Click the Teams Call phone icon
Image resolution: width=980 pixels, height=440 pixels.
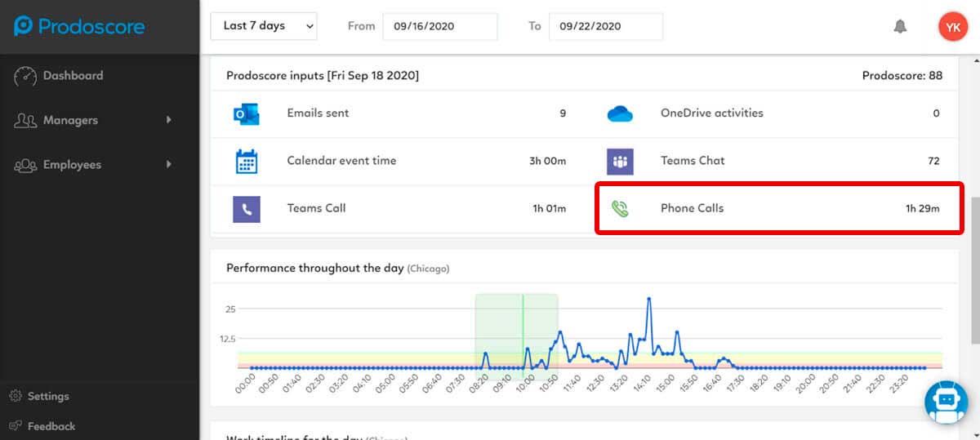pyautogui.click(x=246, y=209)
